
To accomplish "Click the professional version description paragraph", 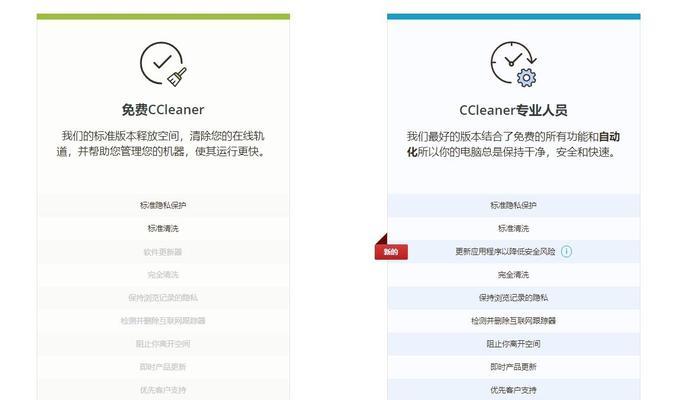I will tap(513, 144).
